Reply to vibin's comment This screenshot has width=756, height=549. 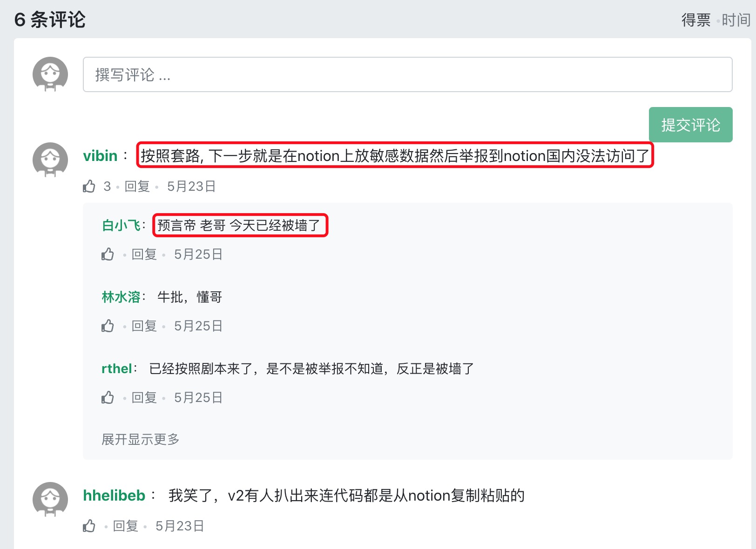coord(137,187)
